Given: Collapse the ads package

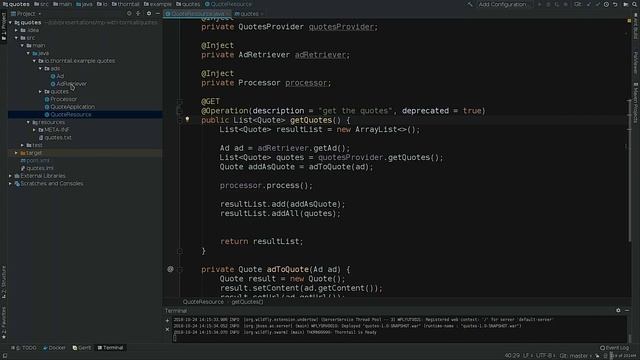Looking at the screenshot, I should tap(40, 69).
